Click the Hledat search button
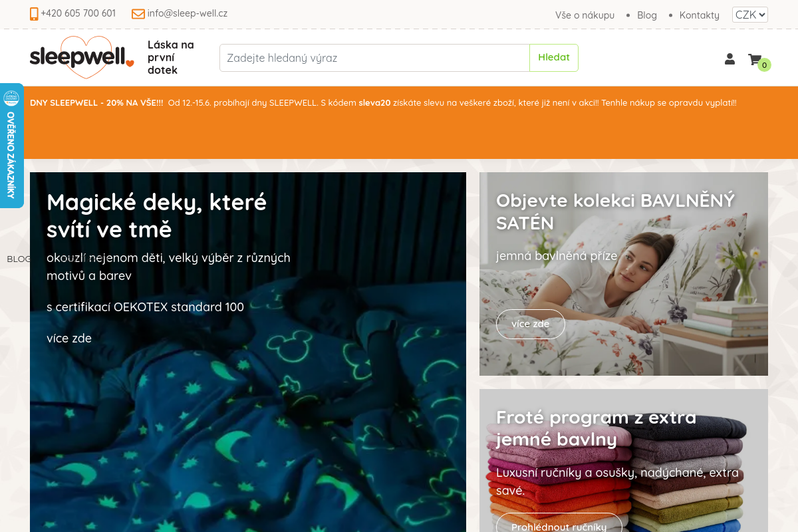 [554, 58]
